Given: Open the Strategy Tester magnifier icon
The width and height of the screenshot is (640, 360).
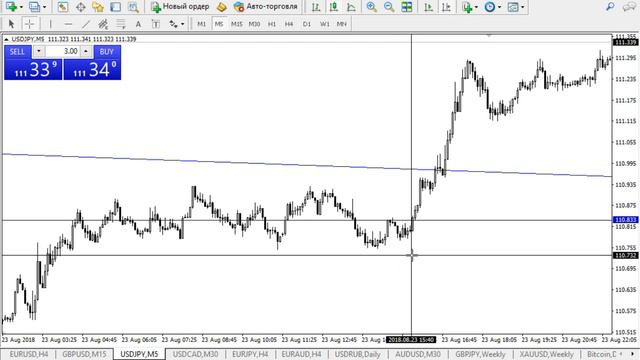Looking at the screenshot, I should (x=133, y=7).
